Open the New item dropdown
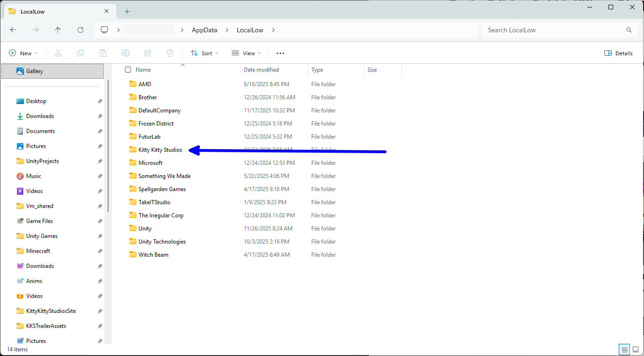Screen dimensions: 644x356 tap(23, 53)
